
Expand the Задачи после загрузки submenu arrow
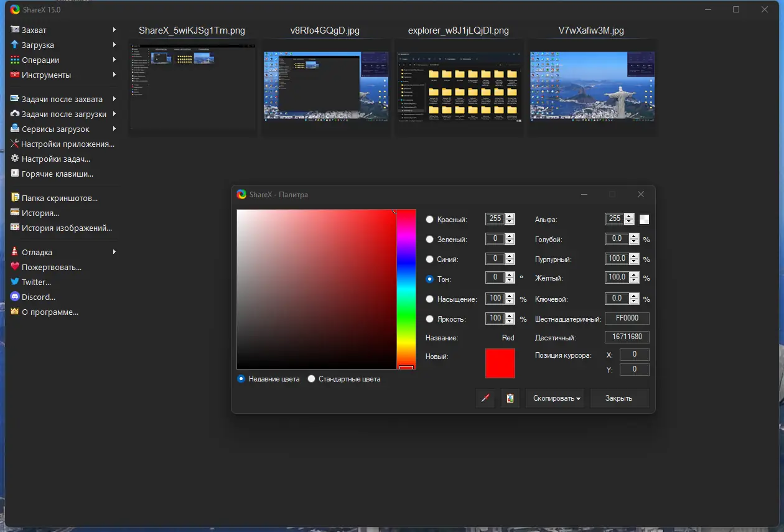pos(114,114)
